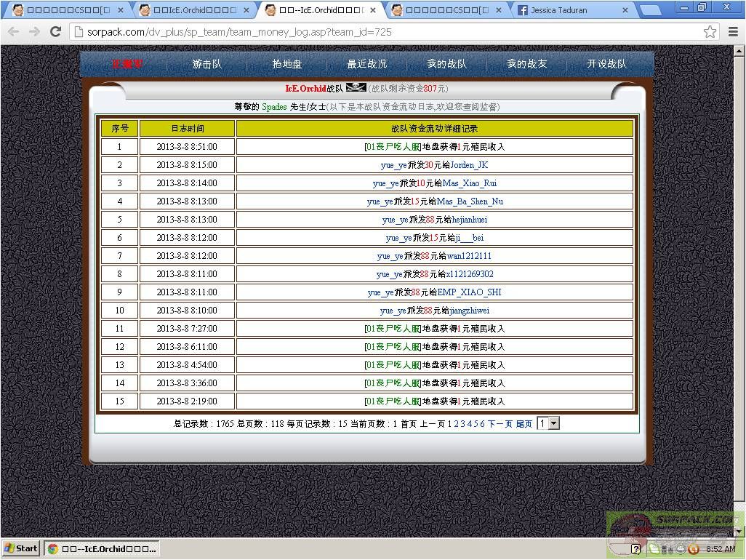Go to the 尾页 last page link
Viewport: 746px width, 560px height.
[x=524, y=424]
